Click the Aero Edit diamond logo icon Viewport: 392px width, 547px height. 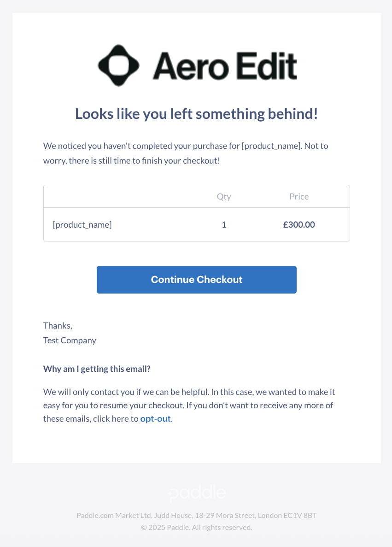[118, 65]
